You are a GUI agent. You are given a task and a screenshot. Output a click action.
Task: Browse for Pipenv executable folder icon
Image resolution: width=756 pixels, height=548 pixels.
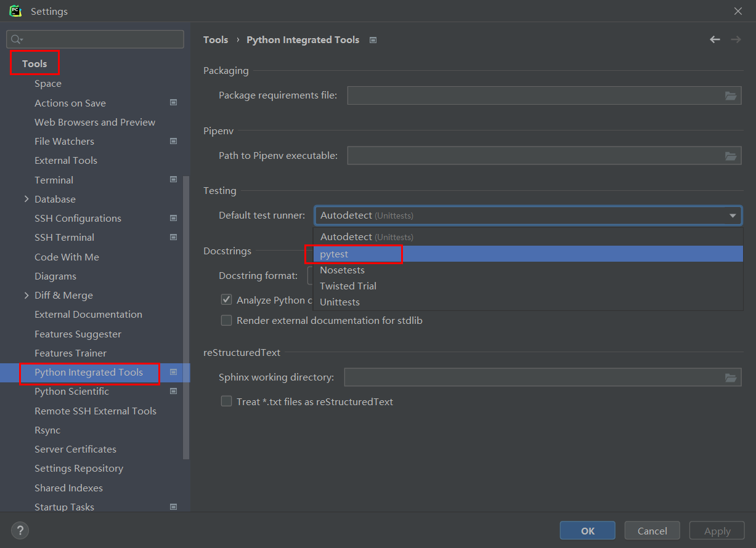coord(731,156)
